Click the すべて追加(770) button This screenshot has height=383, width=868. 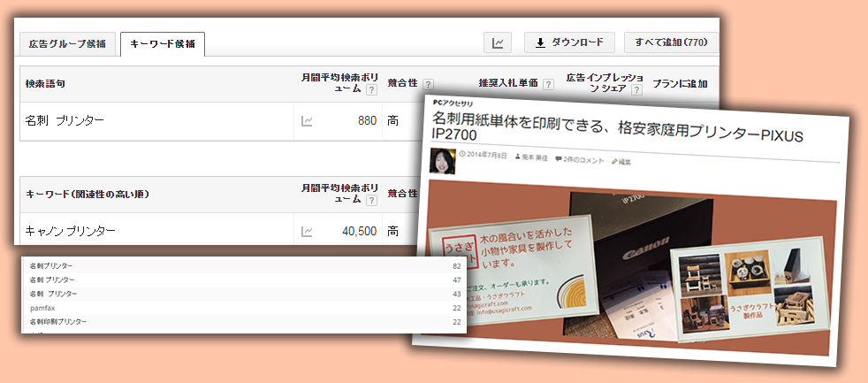click(671, 42)
